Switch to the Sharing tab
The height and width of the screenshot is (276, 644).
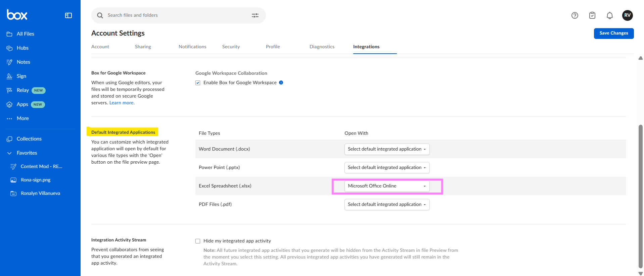143,47
